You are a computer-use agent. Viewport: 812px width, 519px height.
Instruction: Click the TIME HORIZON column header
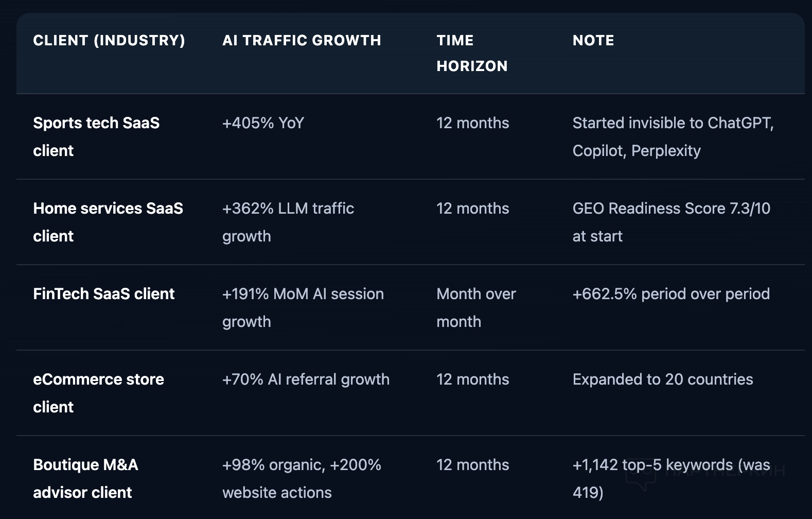(472, 53)
